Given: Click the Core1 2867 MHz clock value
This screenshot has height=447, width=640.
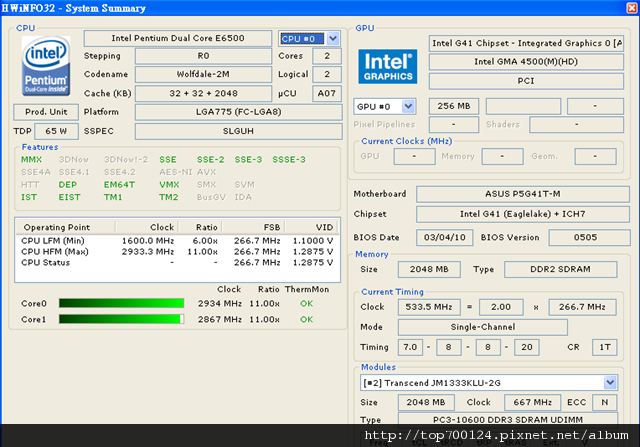Looking at the screenshot, I should [x=220, y=320].
